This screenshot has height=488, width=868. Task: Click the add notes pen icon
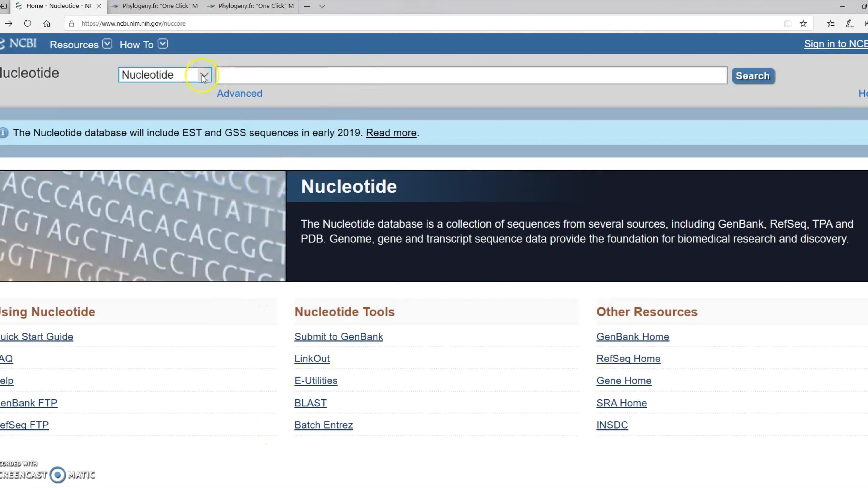click(849, 23)
